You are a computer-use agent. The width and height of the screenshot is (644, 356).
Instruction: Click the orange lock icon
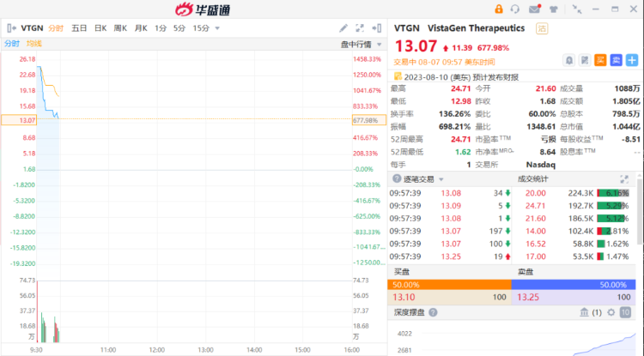499,9
